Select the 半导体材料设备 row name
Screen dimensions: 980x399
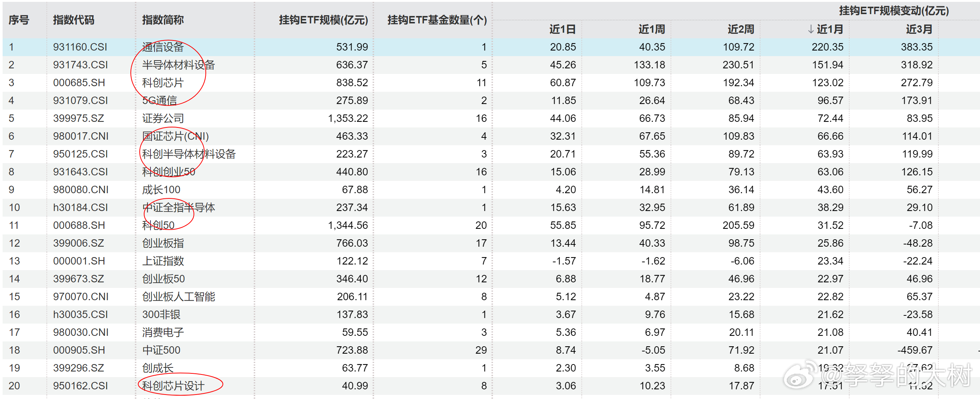[x=178, y=65]
